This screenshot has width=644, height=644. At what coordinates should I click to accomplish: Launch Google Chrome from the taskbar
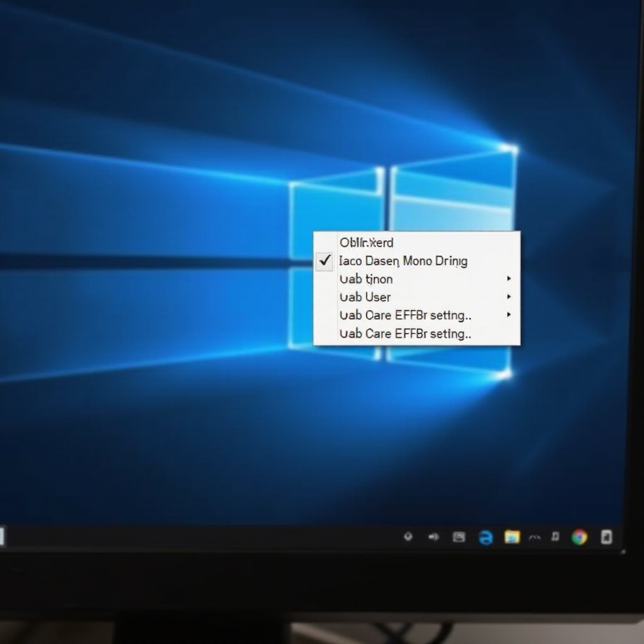[579, 536]
